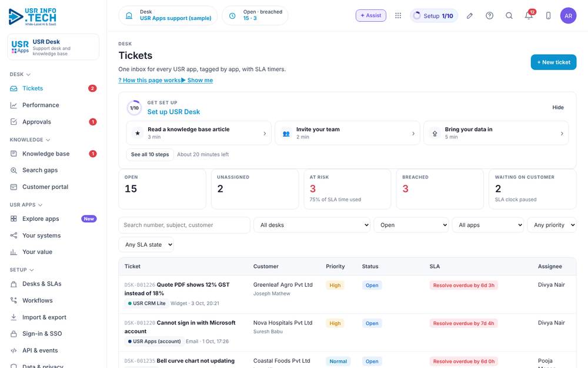Viewport: 588px width, 368px height.
Task: Collapse the USR APPS sidebar section
Action: [26, 205]
